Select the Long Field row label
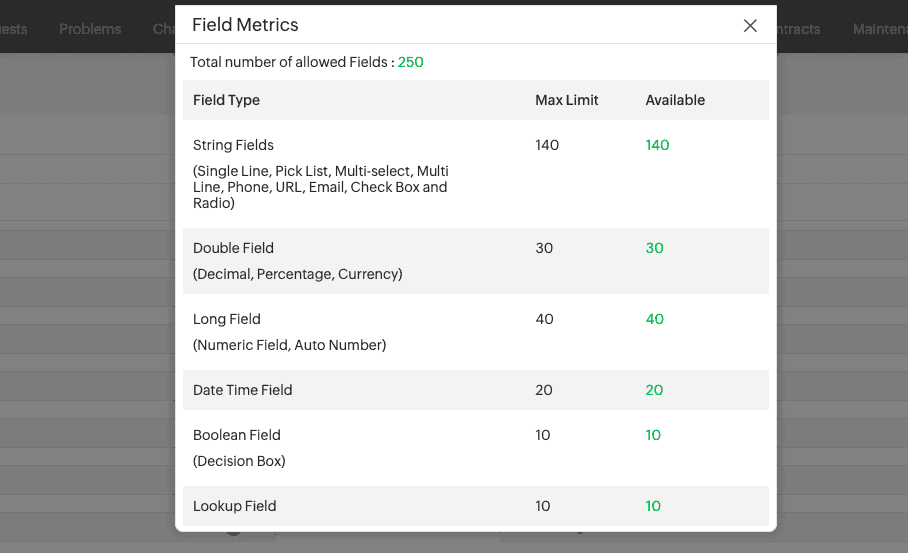The image size is (908, 553). click(226, 319)
